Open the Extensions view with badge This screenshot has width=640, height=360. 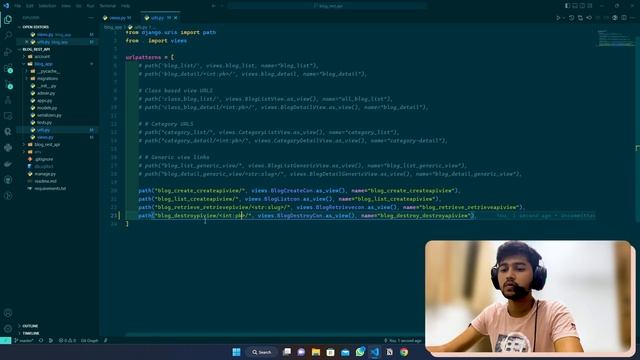pos(8,69)
